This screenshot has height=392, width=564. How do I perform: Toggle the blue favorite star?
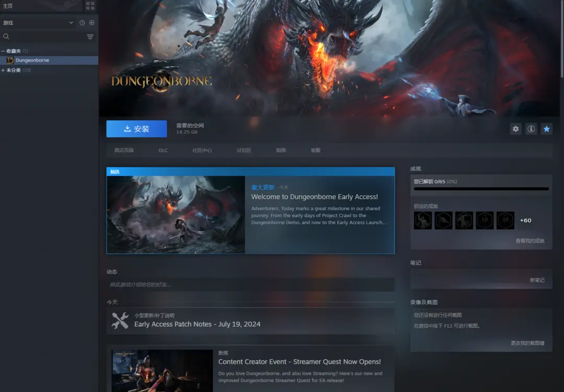click(x=547, y=129)
